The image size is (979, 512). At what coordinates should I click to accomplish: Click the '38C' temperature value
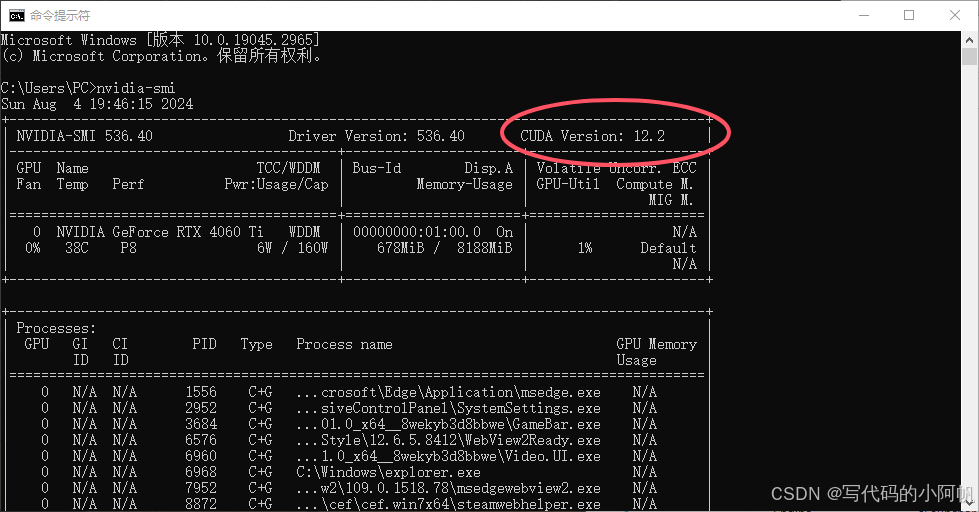click(77, 249)
